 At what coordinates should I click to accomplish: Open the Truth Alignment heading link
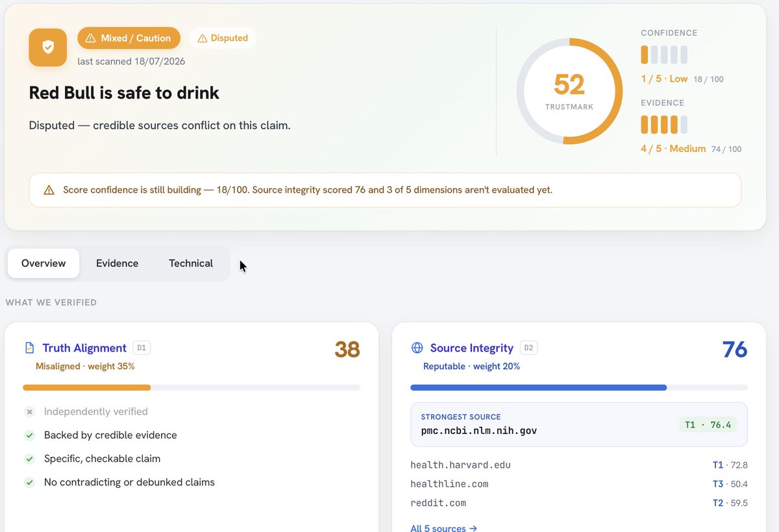tap(84, 348)
